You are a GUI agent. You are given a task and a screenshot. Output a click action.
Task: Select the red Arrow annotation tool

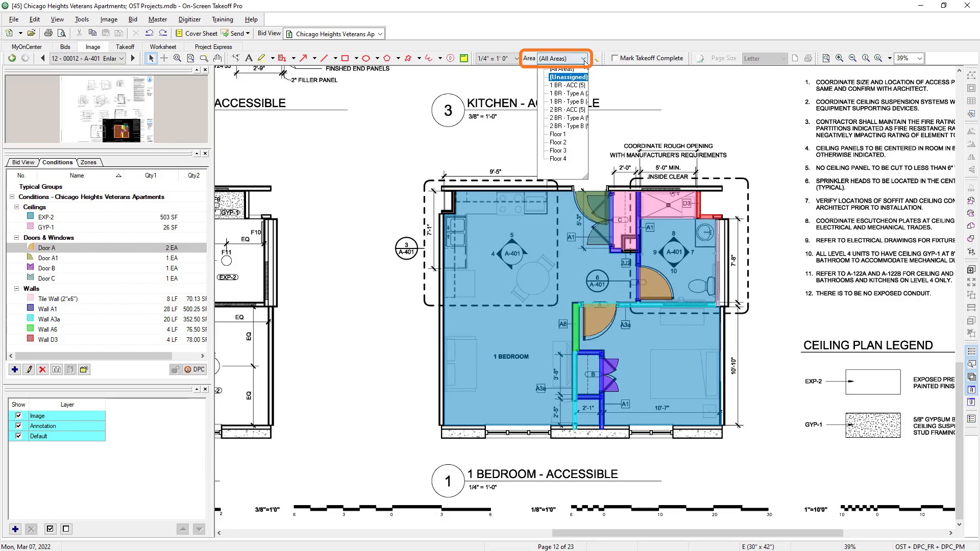point(303,58)
